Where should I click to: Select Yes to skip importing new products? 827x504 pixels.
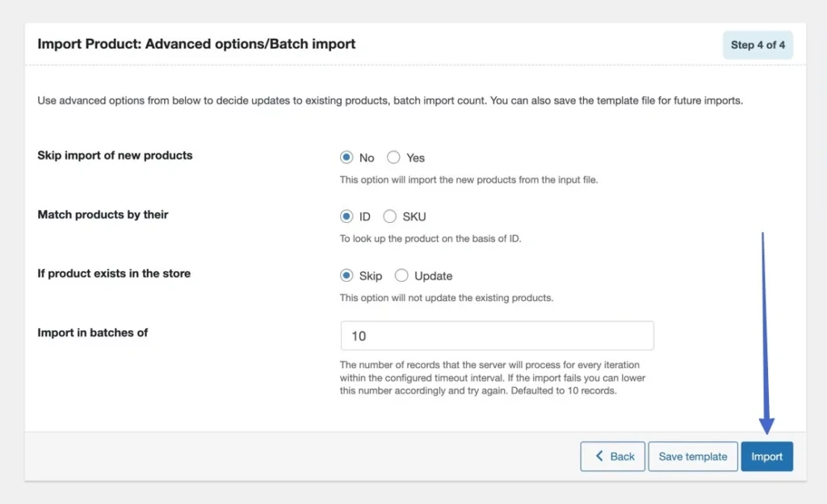click(x=394, y=157)
